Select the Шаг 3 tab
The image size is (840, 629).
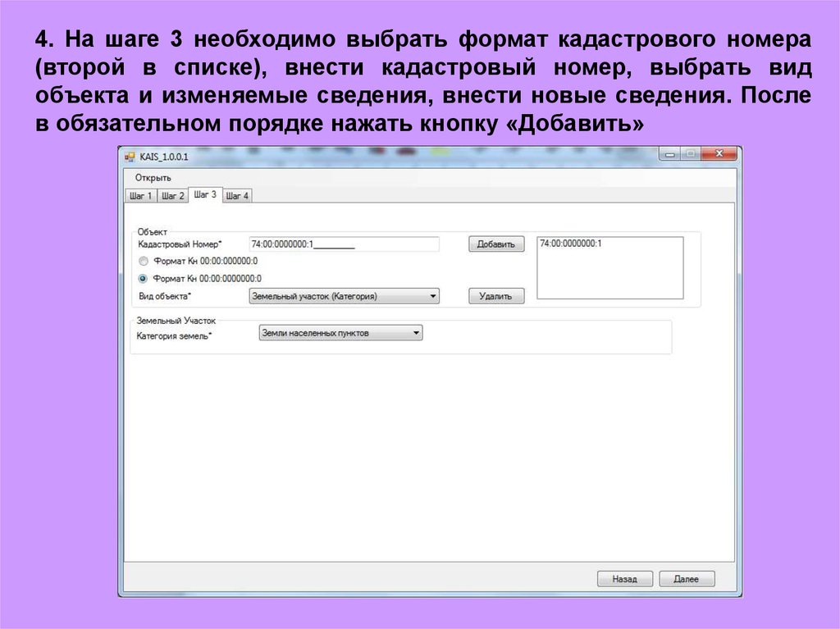[204, 194]
